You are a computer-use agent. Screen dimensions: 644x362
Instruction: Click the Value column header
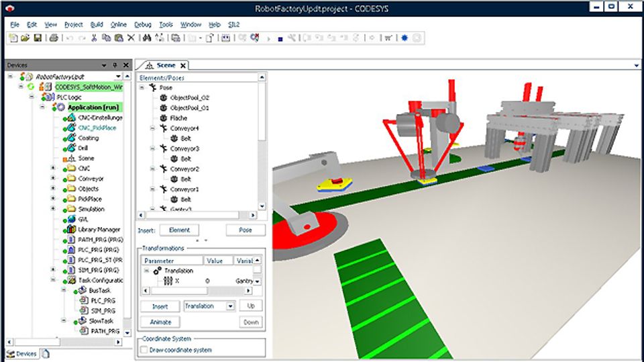coord(219,261)
